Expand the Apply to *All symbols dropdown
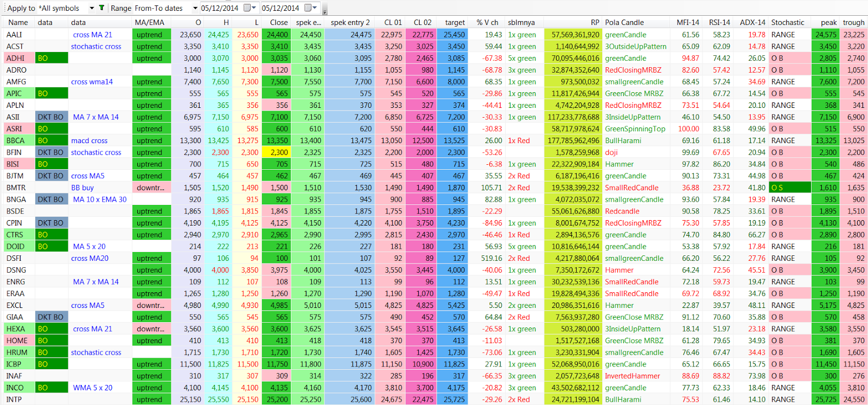This screenshot has height=405, width=868. (92, 8)
